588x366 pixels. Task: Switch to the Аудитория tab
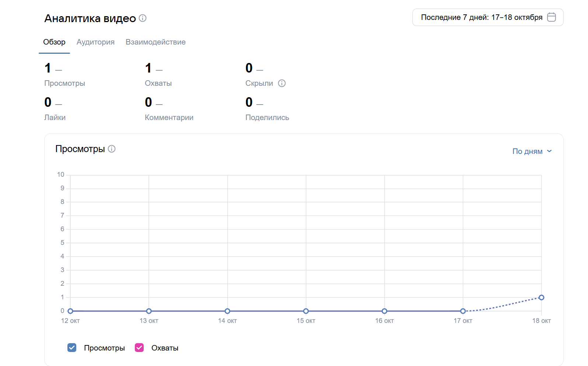[x=95, y=42]
